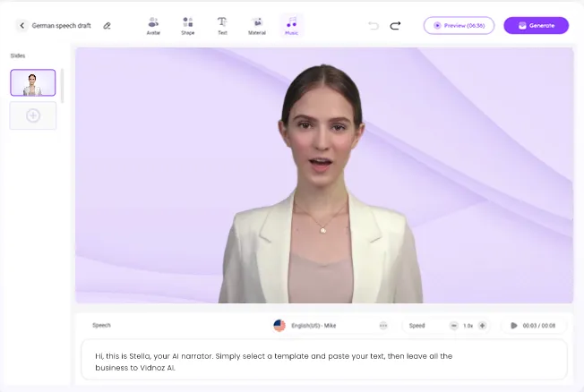Open the Music tool
The height and width of the screenshot is (392, 584).
(x=291, y=26)
